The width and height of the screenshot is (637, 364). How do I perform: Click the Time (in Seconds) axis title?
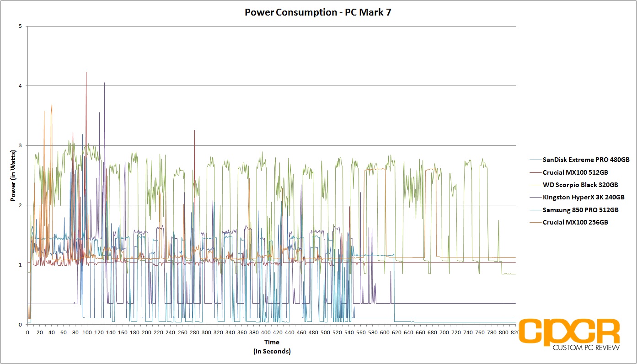[x=272, y=347]
